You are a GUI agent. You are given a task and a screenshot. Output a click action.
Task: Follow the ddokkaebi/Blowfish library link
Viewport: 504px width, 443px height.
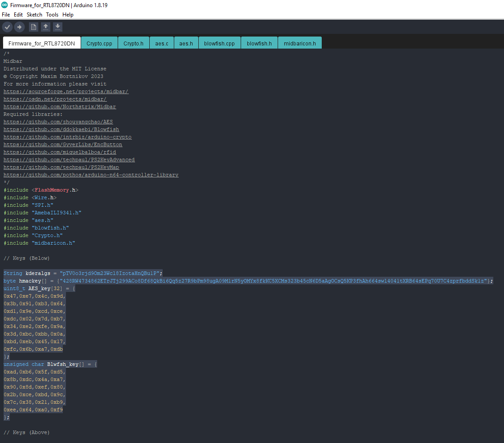coord(61,130)
